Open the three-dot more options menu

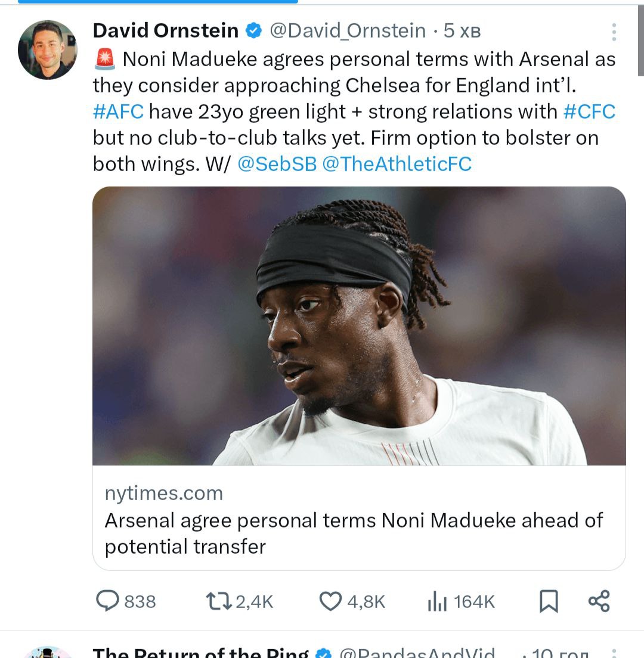click(x=614, y=32)
